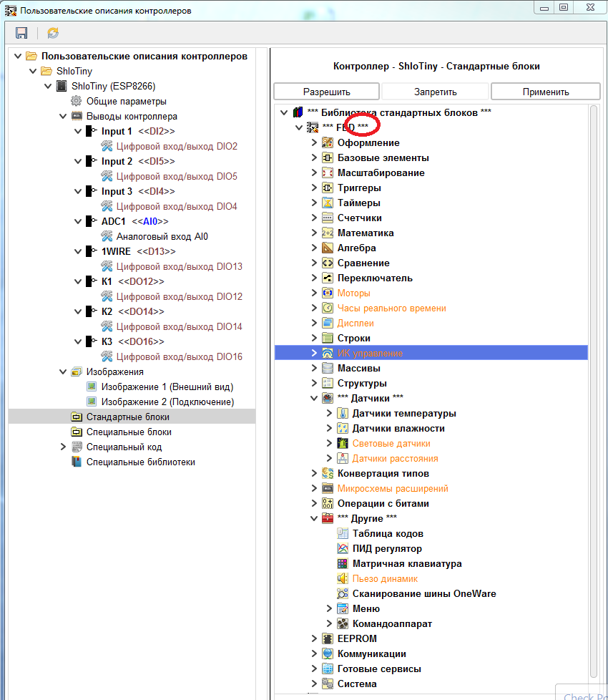This screenshot has width=608, height=700.
Task: Click the refresh icon in toolbar
Action: tap(53, 33)
